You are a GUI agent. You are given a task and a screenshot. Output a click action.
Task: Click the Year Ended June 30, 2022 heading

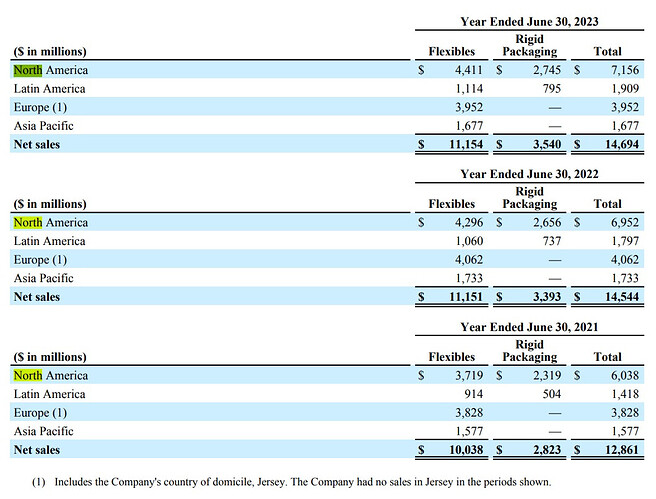(x=529, y=174)
